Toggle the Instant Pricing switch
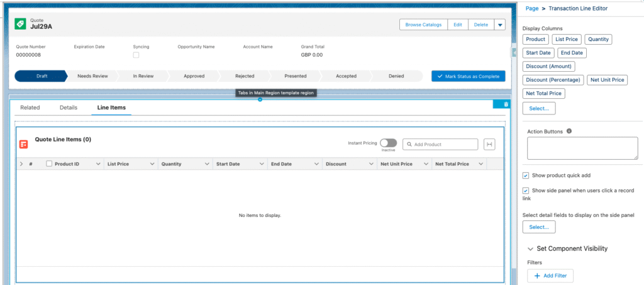644x285 pixels. click(x=388, y=143)
